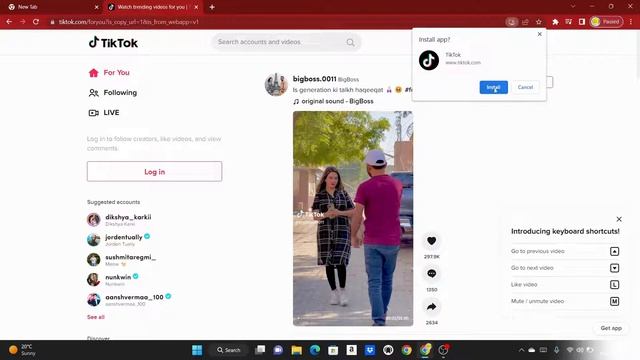Click share this page icon in address bar
Screen dimensions: 640x360
[525, 22]
